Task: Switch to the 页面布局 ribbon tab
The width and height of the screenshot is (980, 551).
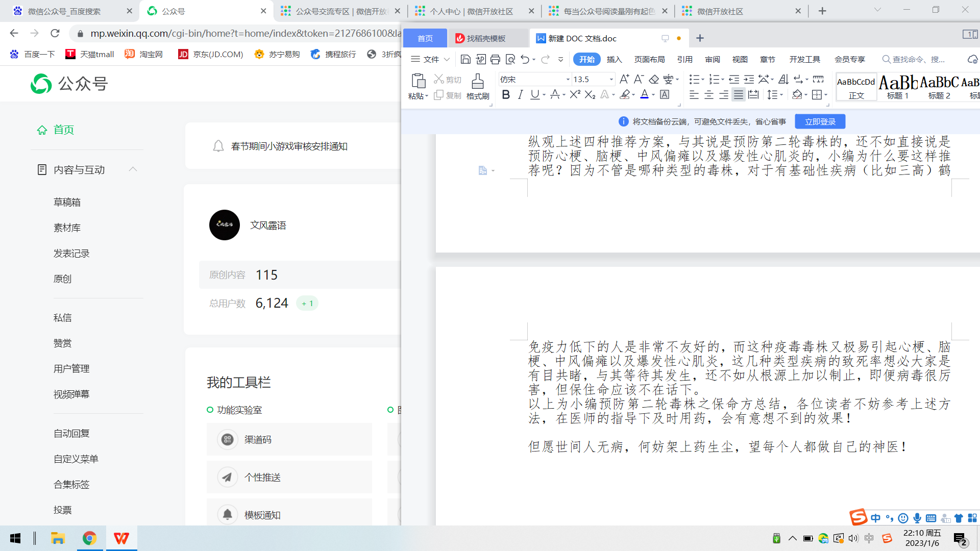Action: (x=649, y=60)
